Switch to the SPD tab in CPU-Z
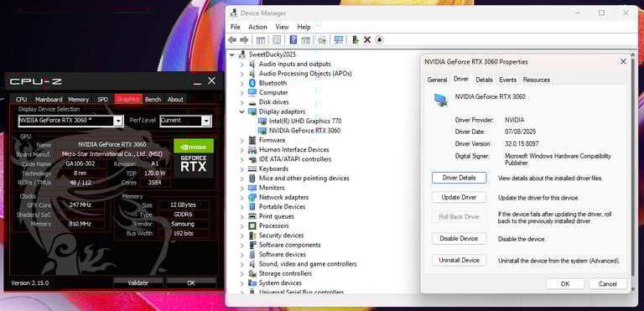This screenshot has height=311, width=644. tap(102, 100)
